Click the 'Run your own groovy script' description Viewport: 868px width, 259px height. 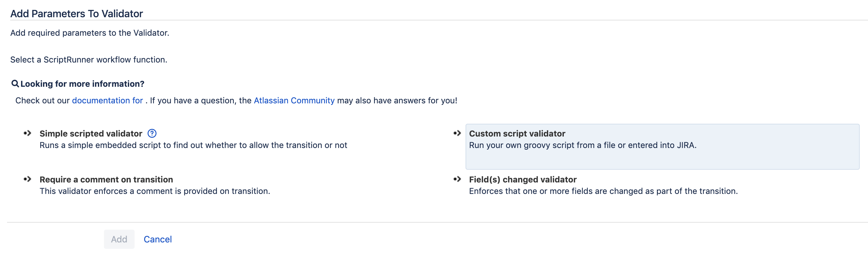pyautogui.click(x=583, y=145)
